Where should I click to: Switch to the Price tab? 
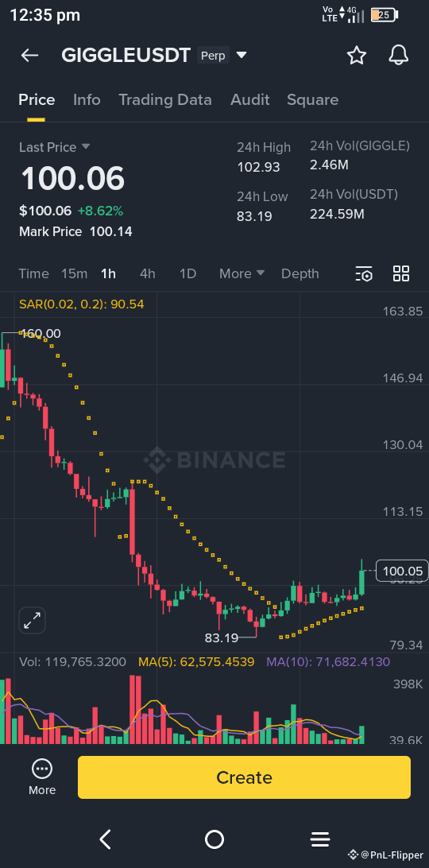point(37,99)
